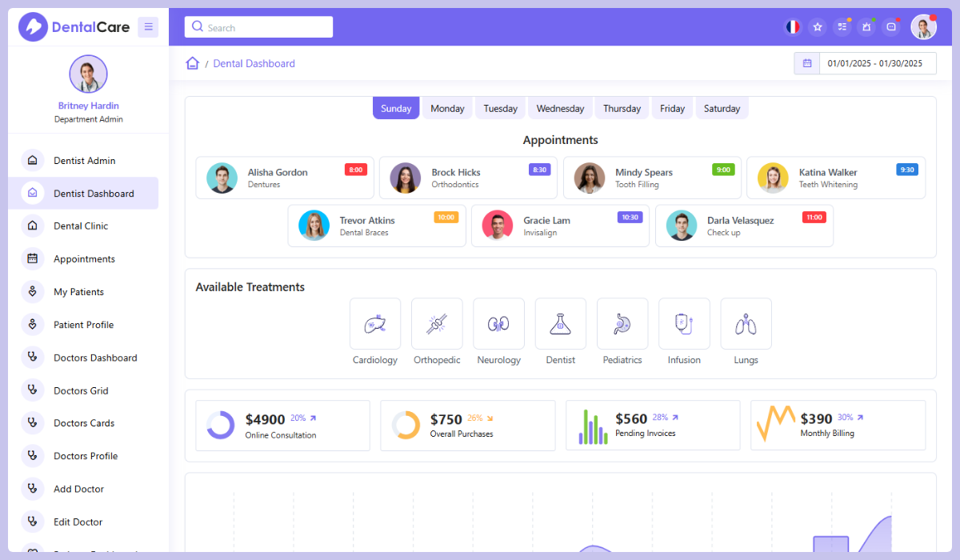Select the Cardiology treatment icon

(375, 323)
